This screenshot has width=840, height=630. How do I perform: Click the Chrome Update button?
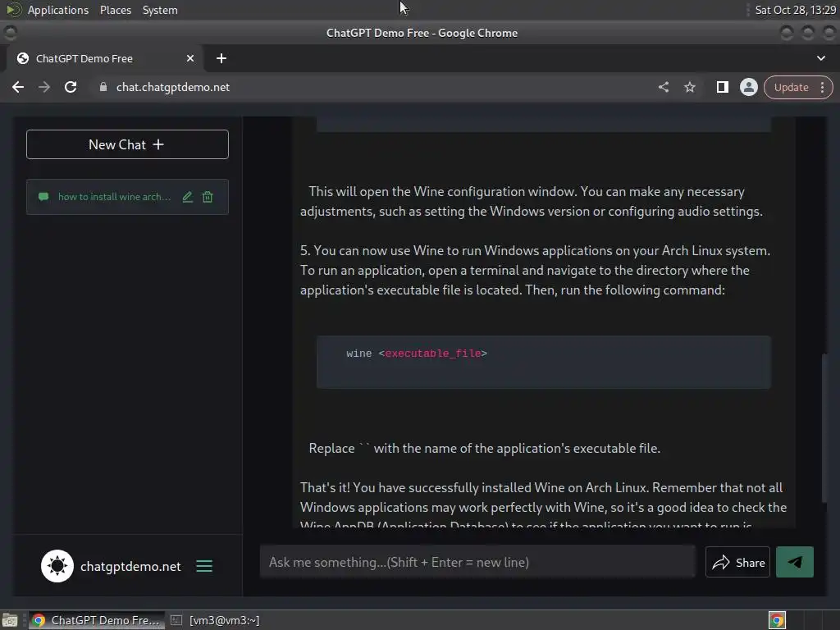coord(791,87)
